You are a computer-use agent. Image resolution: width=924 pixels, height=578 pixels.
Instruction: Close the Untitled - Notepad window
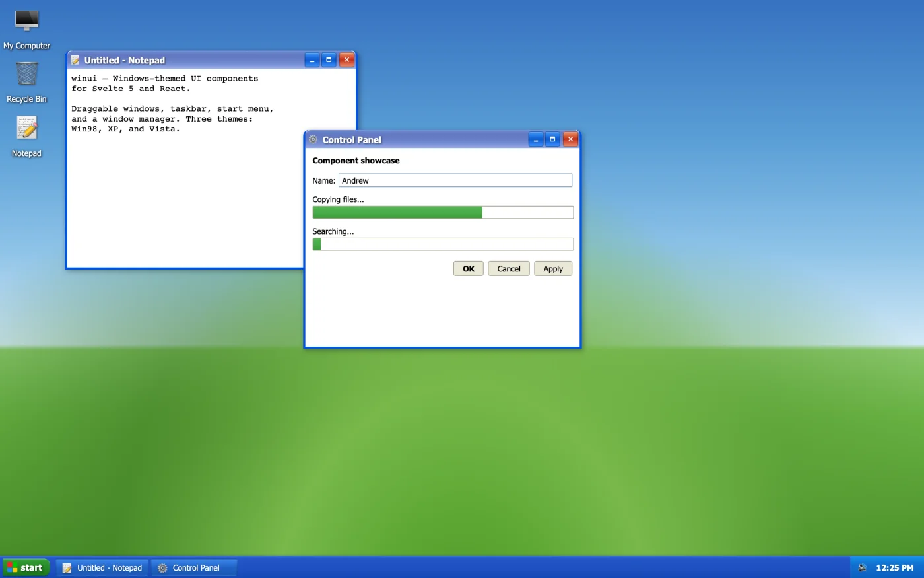coord(346,60)
